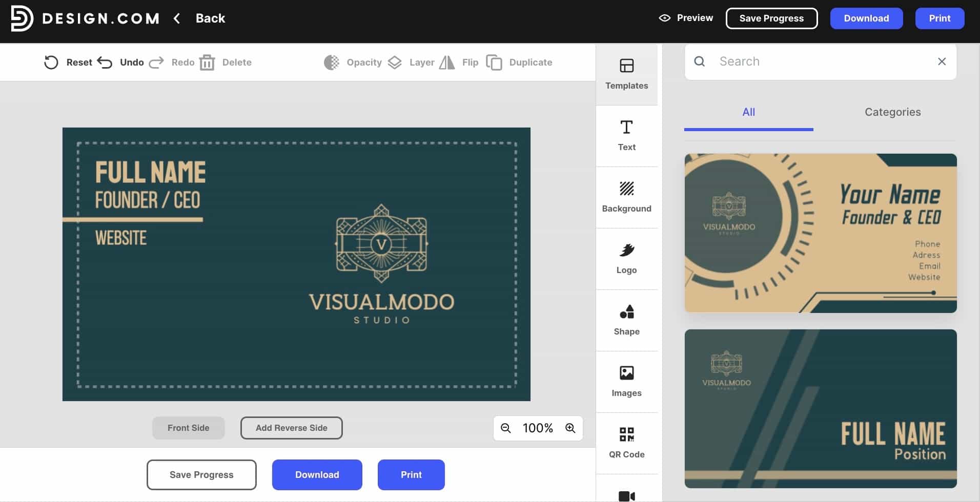Select the Flip tool
The image size is (980, 502).
click(x=458, y=62)
